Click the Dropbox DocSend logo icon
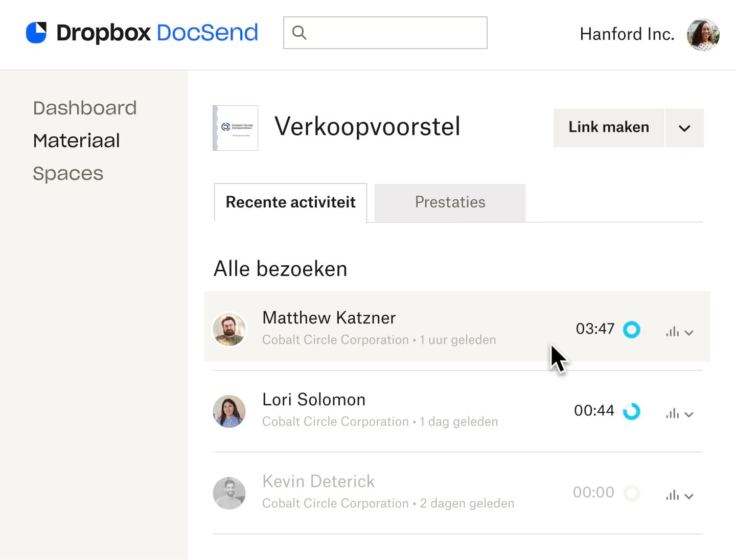Image resolution: width=736 pixels, height=560 pixels. pos(36,33)
